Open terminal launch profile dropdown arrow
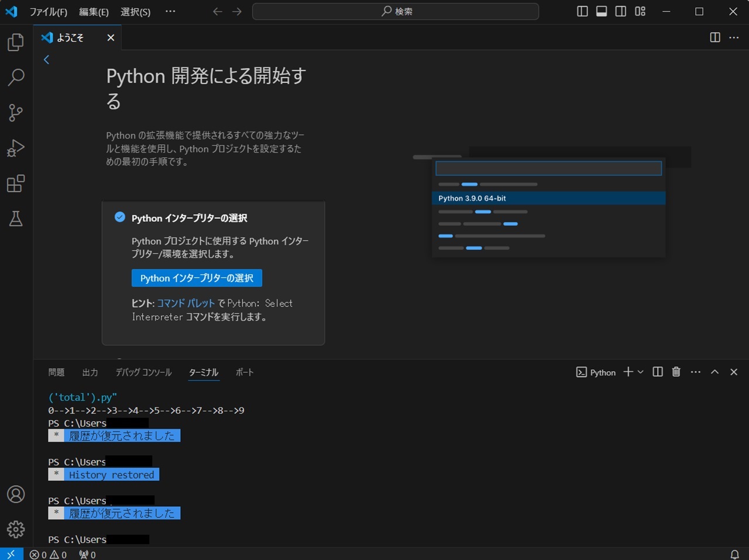This screenshot has height=560, width=749. 640,372
